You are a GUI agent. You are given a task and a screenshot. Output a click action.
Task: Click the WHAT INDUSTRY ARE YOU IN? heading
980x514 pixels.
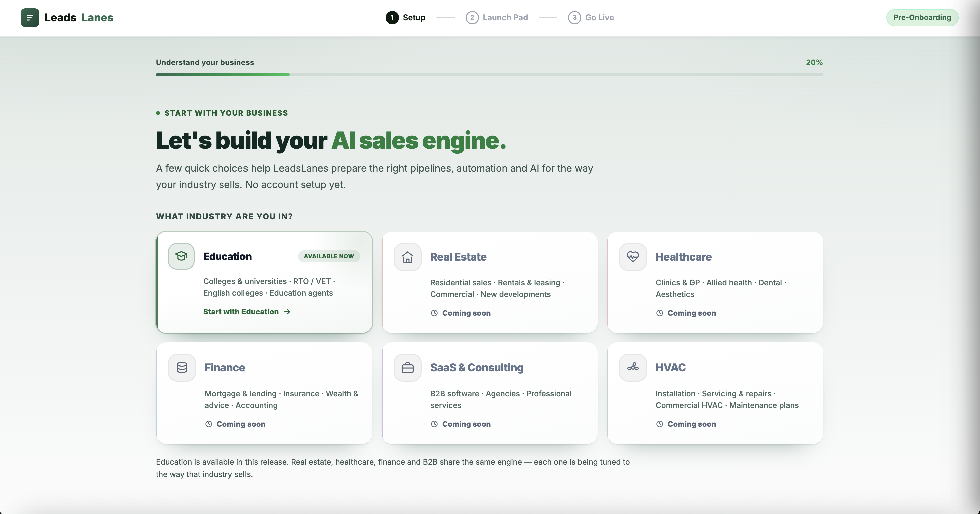click(x=224, y=216)
